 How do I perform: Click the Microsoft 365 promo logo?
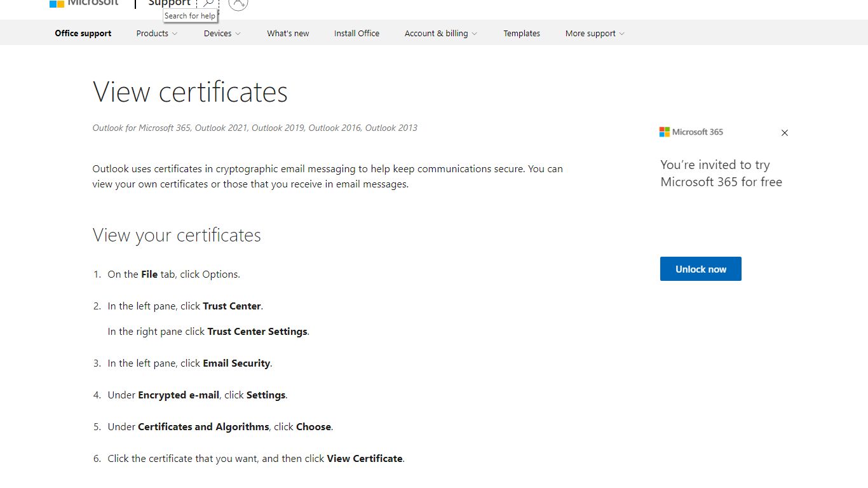[x=691, y=132]
